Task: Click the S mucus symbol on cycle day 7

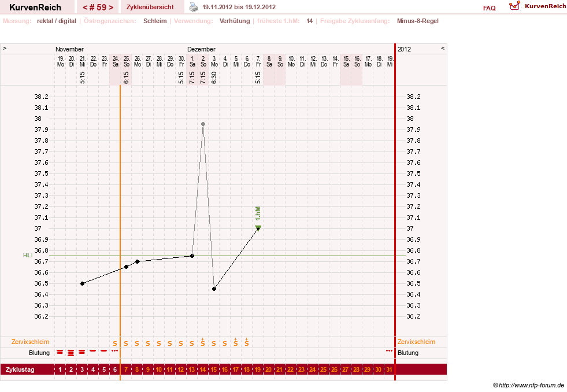Action: (x=126, y=343)
